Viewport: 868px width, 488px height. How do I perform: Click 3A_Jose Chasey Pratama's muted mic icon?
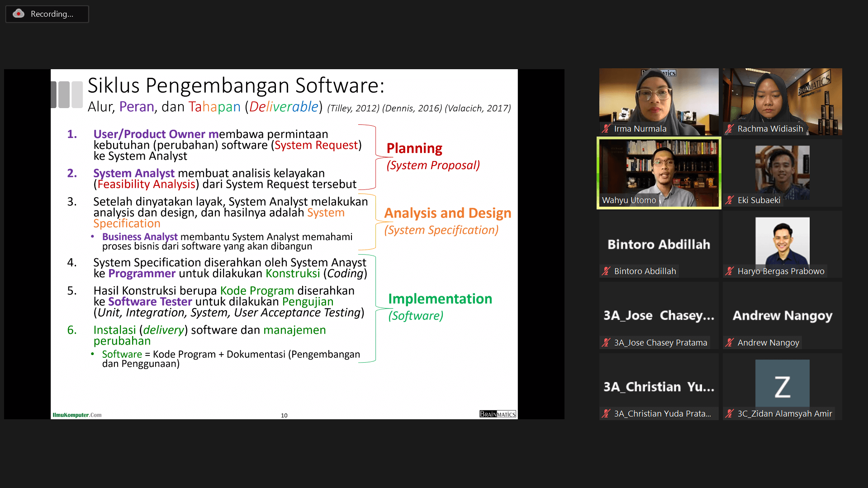(x=606, y=343)
